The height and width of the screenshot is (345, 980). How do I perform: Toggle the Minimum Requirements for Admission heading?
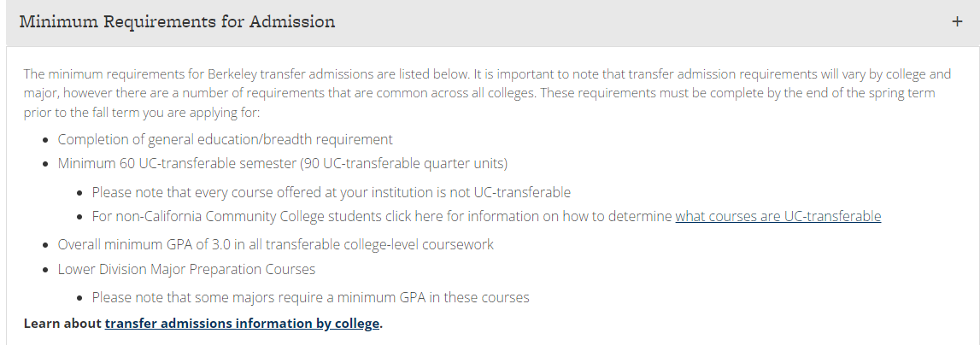pyautogui.click(x=177, y=22)
